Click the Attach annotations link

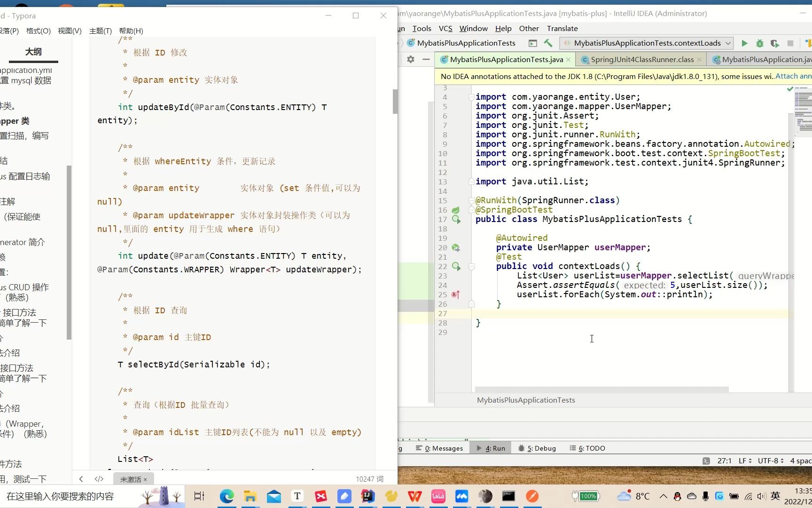pyautogui.click(x=793, y=76)
